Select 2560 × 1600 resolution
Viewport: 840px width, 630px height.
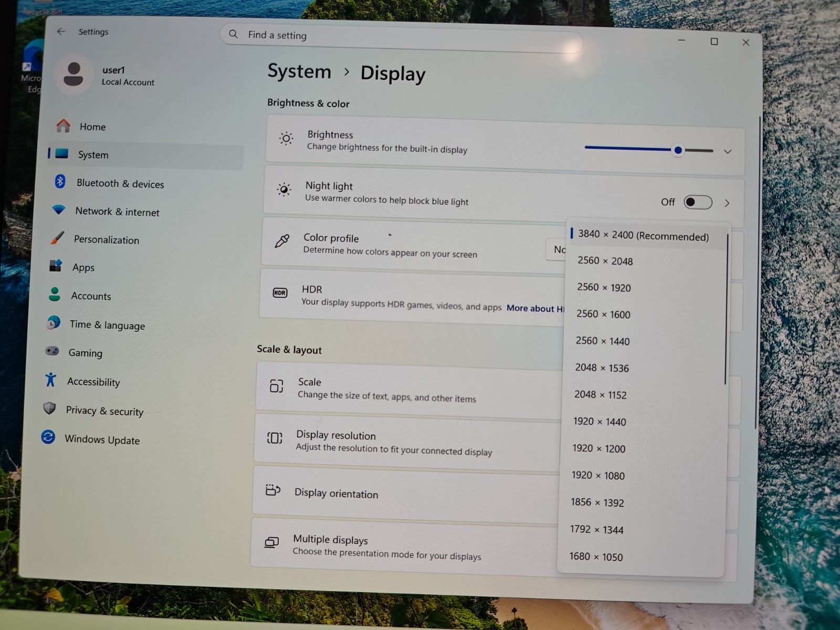645,314
